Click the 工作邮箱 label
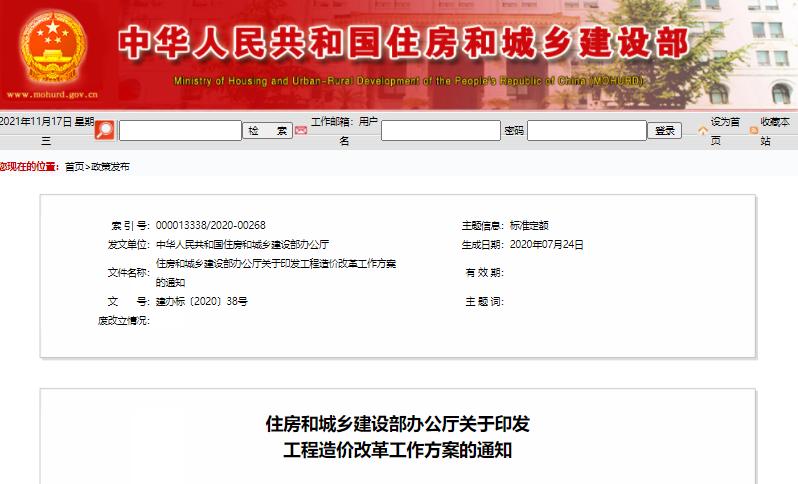Image resolution: width=798 pixels, height=484 pixels. 331,122
